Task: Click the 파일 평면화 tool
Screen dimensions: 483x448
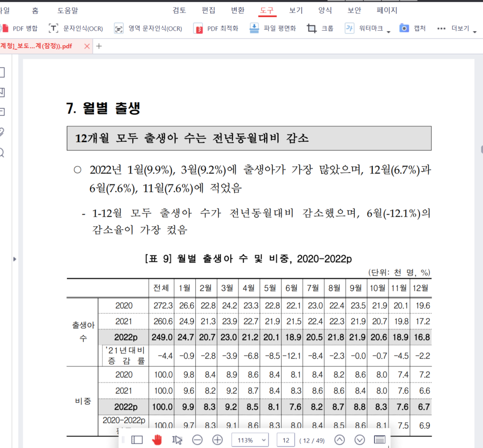Action: (x=273, y=28)
